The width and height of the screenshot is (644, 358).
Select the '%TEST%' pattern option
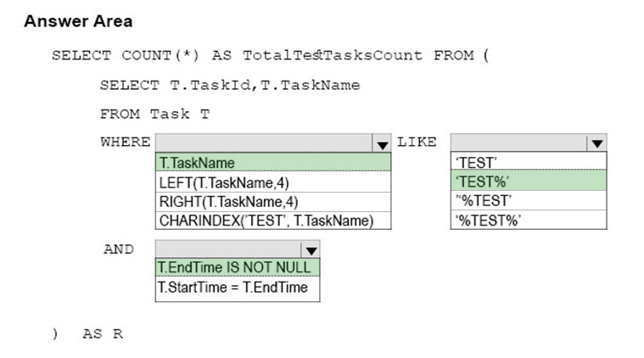pos(529,220)
